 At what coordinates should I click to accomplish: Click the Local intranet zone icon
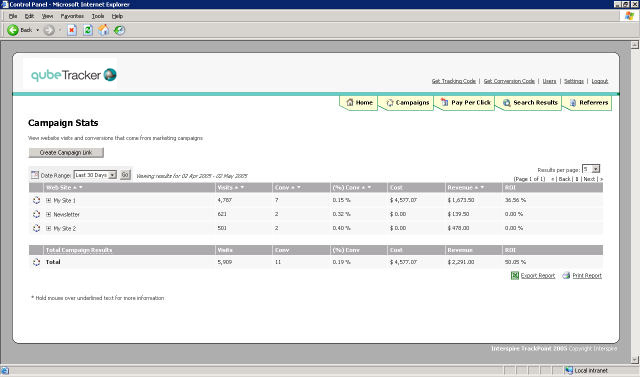pyautogui.click(x=569, y=370)
